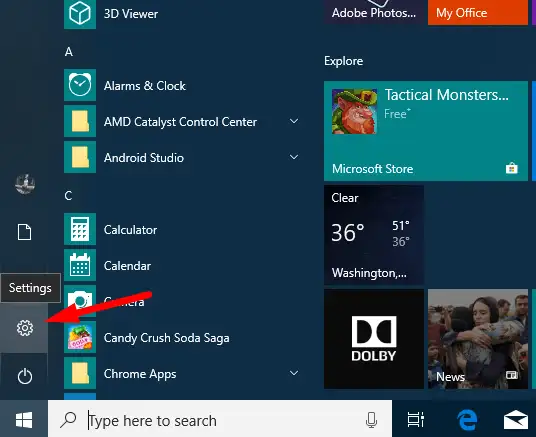Click the Microsoft Store bag icon
Viewport: 536px width, 437px height.
[x=511, y=168]
